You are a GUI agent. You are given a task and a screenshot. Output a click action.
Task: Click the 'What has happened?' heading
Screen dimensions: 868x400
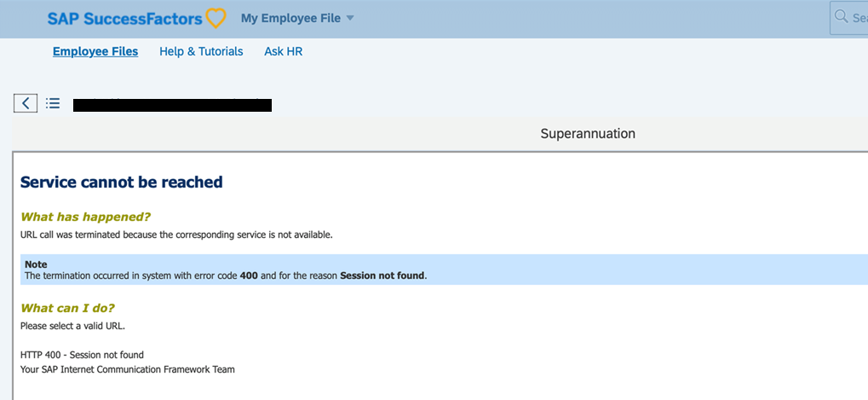coord(85,217)
